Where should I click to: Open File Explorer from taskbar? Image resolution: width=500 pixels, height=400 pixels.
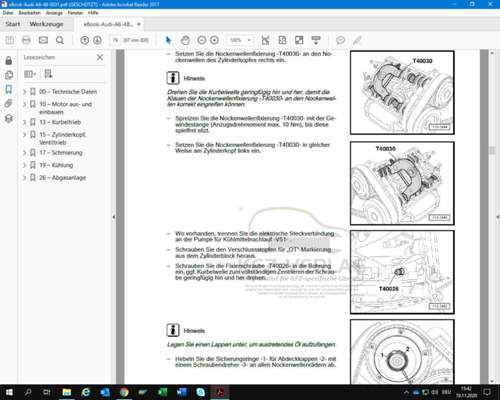[x=67, y=392]
